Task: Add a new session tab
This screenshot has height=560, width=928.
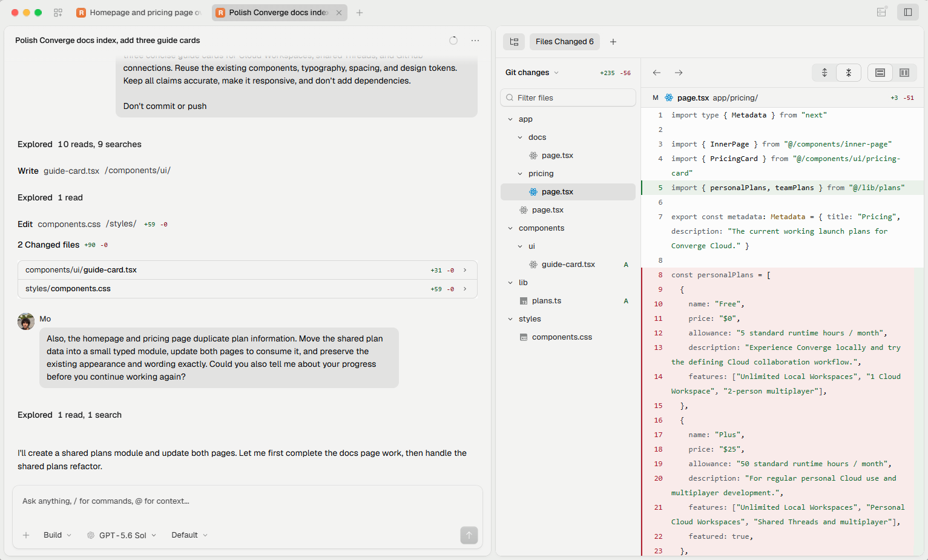Action: click(x=360, y=12)
